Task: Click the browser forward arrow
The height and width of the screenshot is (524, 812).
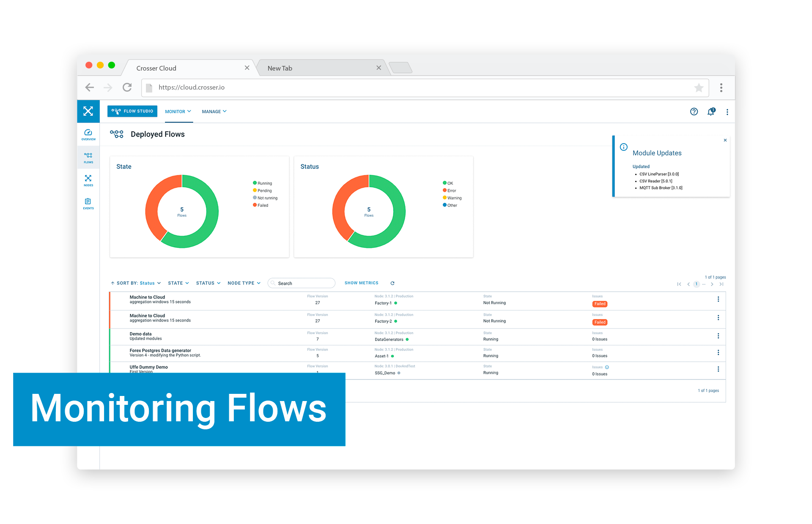Action: pyautogui.click(x=108, y=87)
